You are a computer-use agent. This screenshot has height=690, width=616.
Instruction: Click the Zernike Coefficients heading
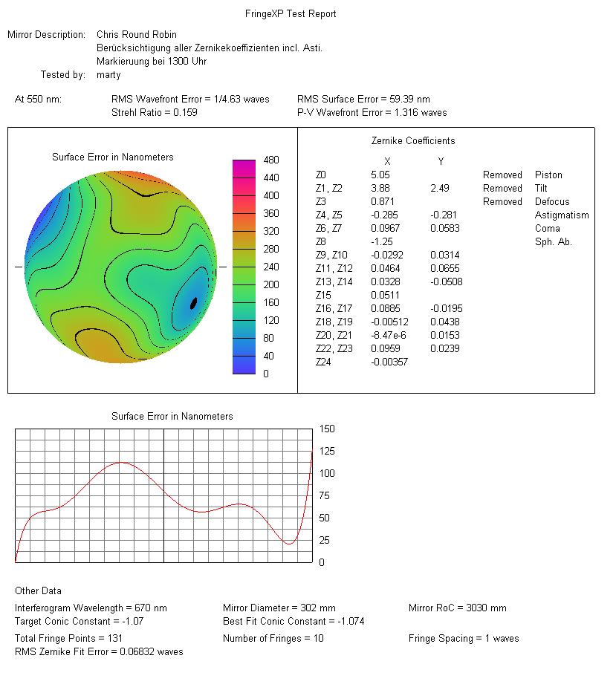[x=413, y=141]
